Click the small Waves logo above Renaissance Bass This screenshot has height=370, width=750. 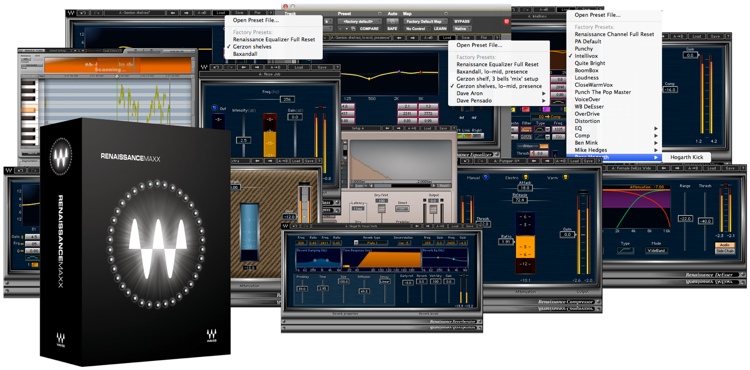[204, 67]
